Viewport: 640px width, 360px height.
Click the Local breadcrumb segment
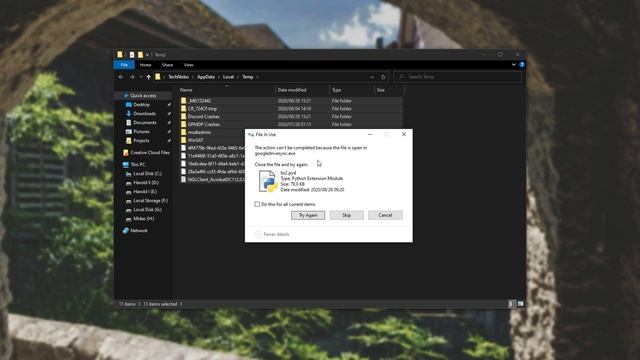pyautogui.click(x=228, y=77)
